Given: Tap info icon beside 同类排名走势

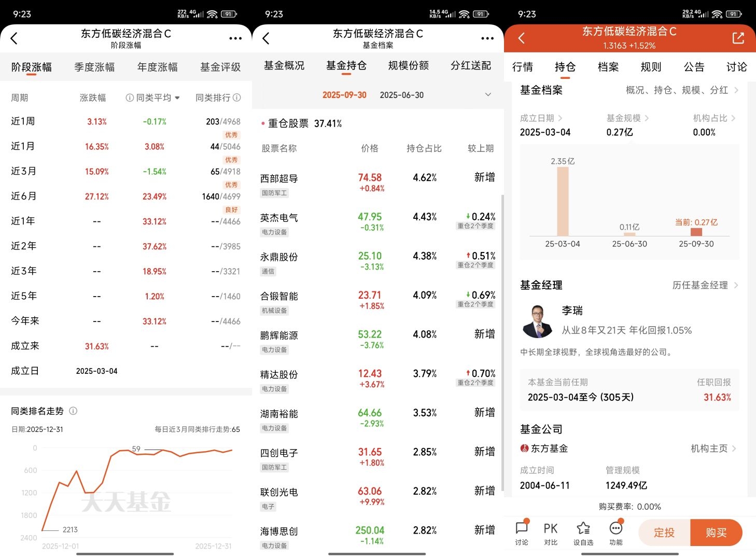Looking at the screenshot, I should (73, 411).
